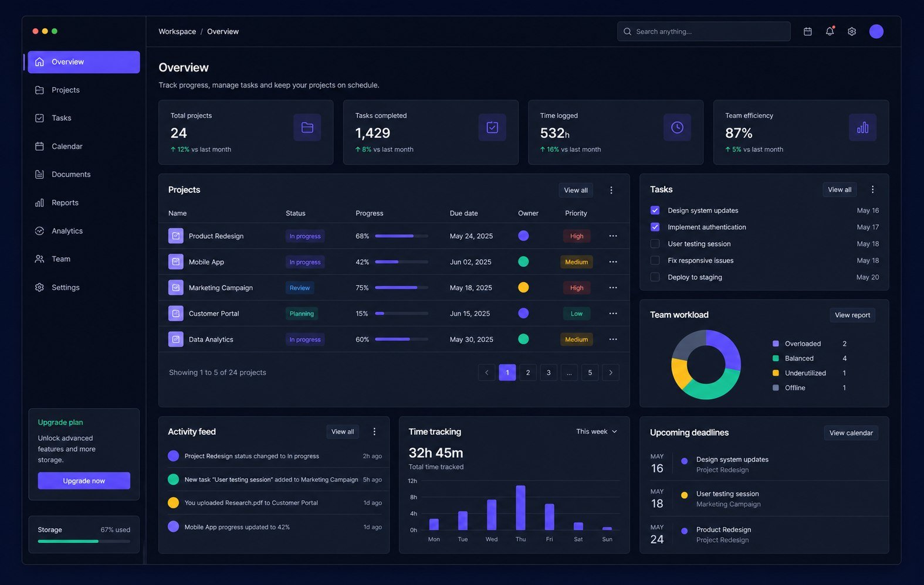Screen dimensions: 924x585
Task: Uncheck Implement authentication task
Action: [655, 227]
